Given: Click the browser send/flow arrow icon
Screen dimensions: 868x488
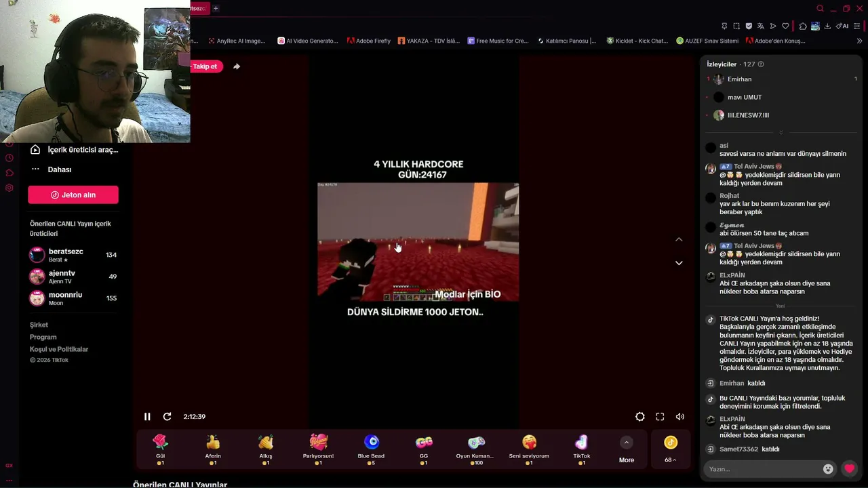Looking at the screenshot, I should (773, 26).
